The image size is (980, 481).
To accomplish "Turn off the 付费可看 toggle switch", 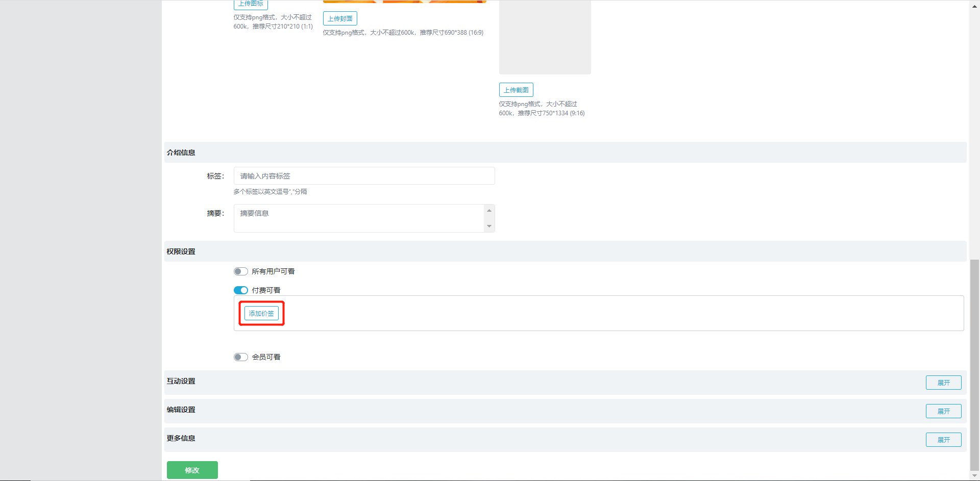I will (x=241, y=290).
